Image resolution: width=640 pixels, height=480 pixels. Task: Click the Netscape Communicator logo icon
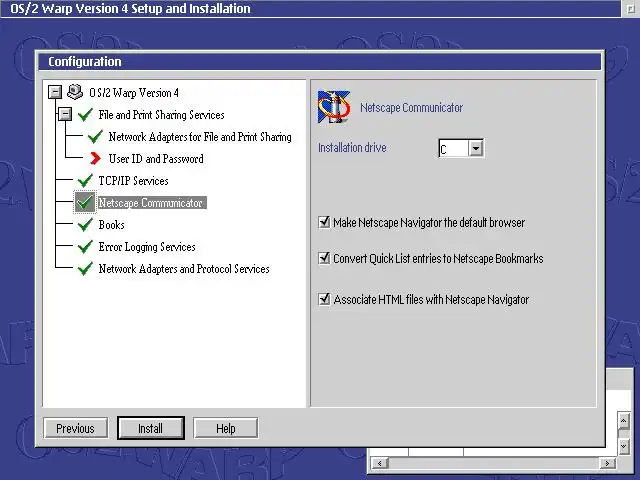(x=334, y=107)
